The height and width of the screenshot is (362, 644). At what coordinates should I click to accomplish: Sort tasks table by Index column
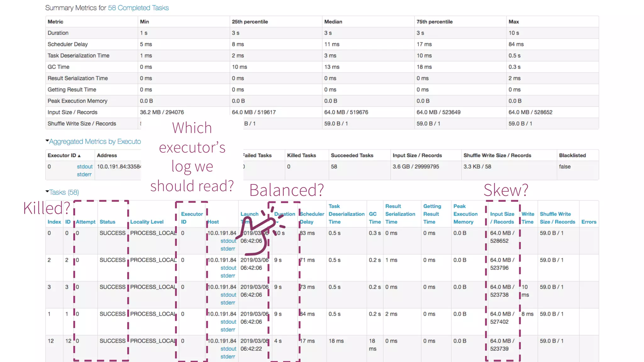(54, 222)
